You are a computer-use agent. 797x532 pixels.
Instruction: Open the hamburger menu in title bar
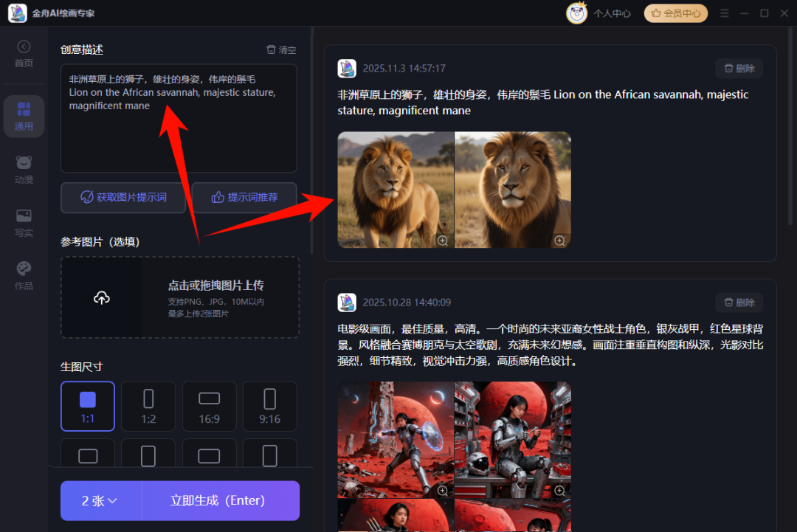click(x=725, y=13)
